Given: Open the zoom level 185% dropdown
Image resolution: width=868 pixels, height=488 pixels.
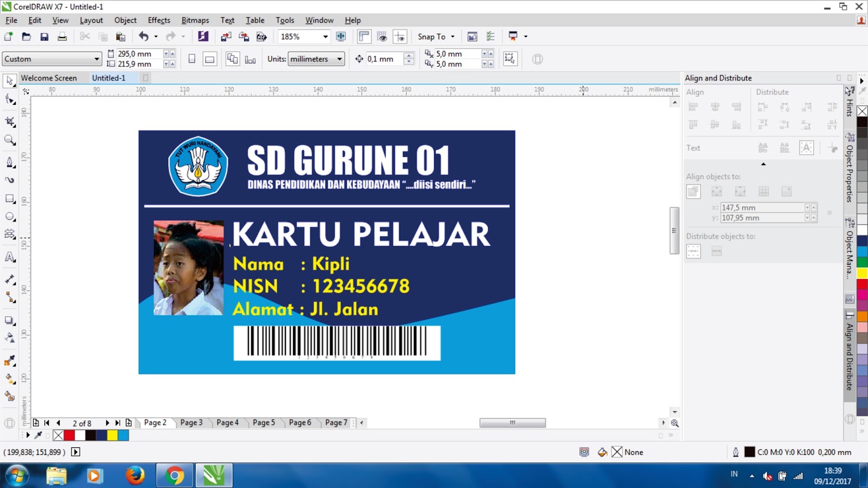Looking at the screenshot, I should [x=325, y=36].
